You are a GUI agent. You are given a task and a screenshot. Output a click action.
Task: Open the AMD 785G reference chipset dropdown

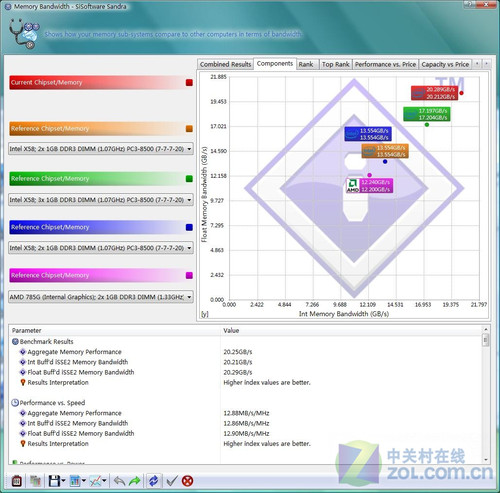coord(101,297)
